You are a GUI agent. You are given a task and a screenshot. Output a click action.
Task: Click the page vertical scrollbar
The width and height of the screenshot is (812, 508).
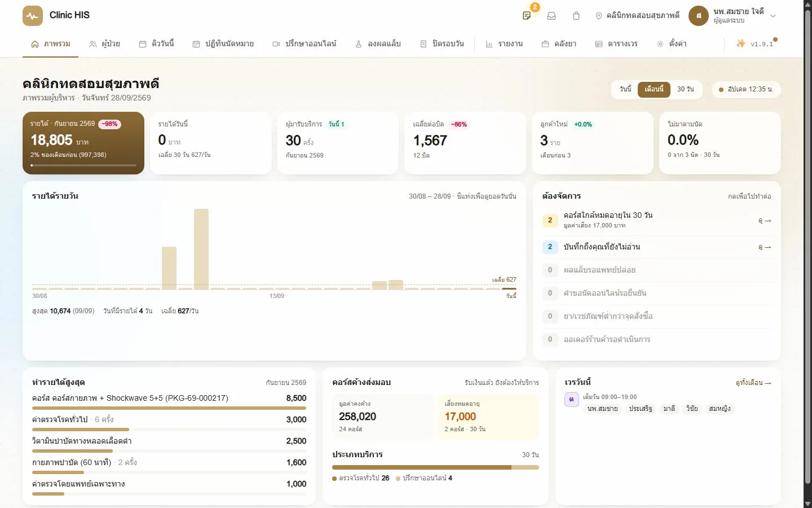[x=807, y=254]
